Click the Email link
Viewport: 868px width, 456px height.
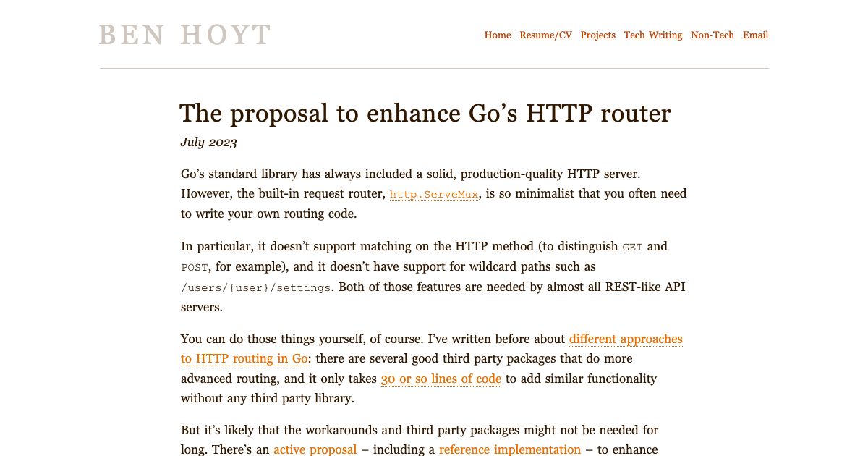click(x=755, y=35)
